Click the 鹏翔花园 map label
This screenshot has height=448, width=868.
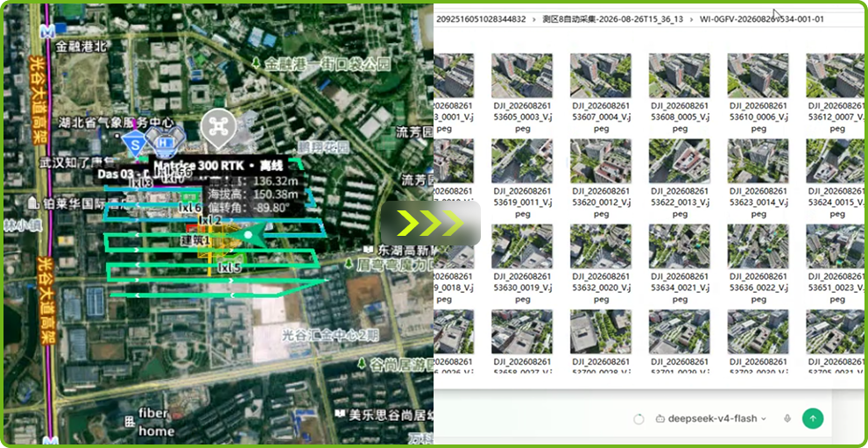click(x=324, y=148)
